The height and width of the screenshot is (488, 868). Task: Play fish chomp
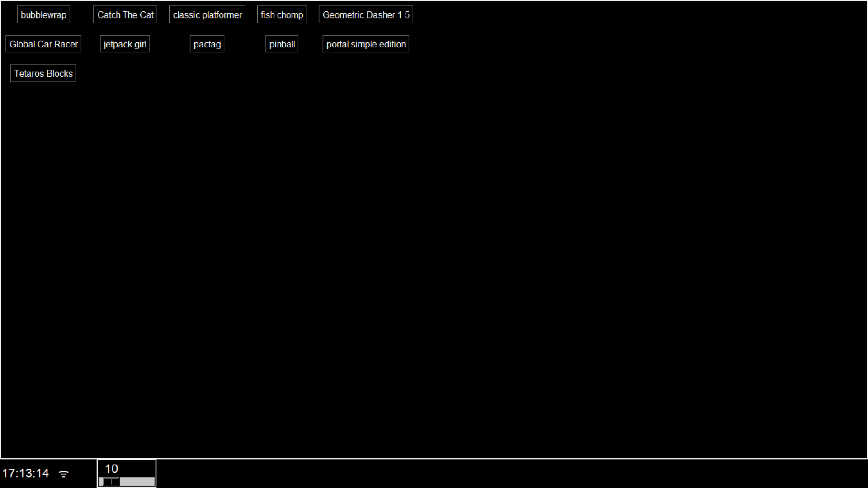(282, 15)
